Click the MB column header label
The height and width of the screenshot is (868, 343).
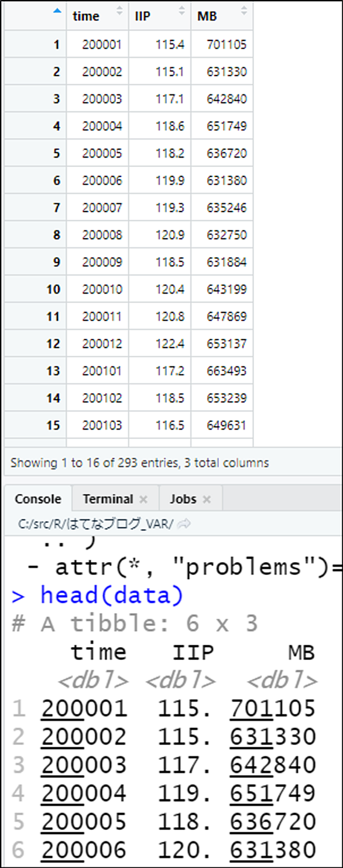point(207,16)
